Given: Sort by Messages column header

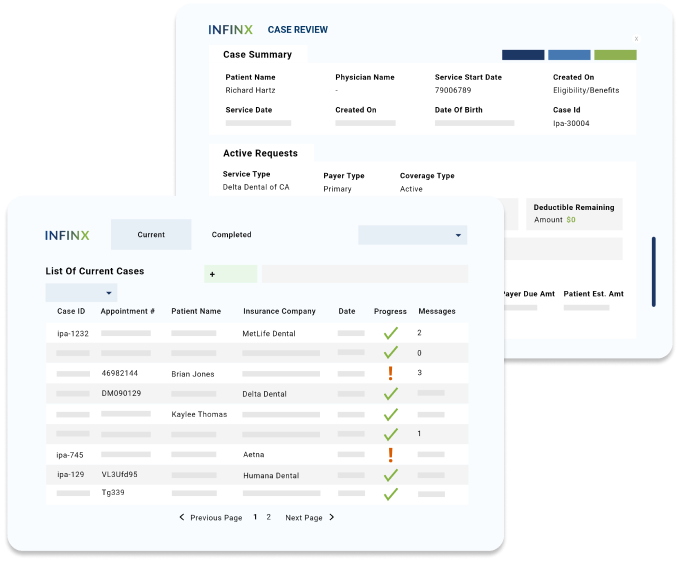Looking at the screenshot, I should point(437,311).
